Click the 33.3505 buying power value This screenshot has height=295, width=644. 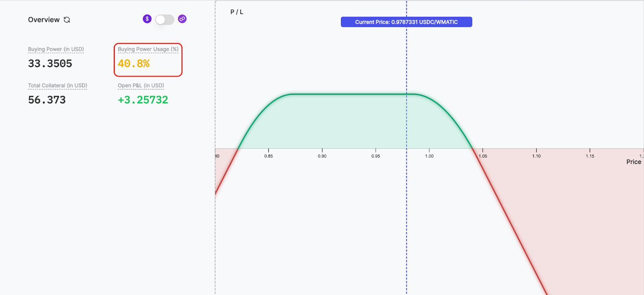tap(50, 64)
